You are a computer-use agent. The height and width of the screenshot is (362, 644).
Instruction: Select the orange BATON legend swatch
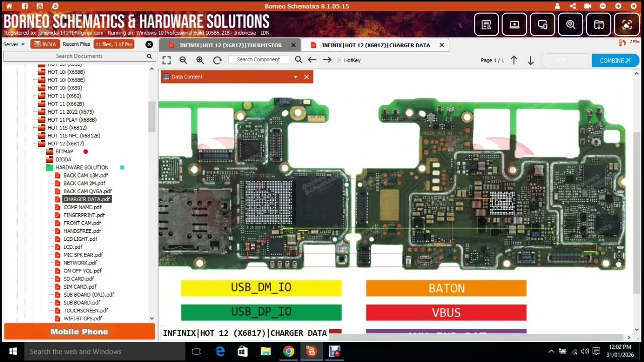(x=446, y=288)
